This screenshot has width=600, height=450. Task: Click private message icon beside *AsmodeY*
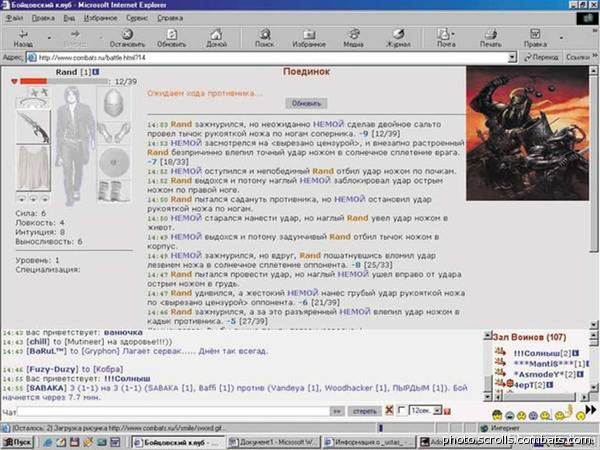pos(500,372)
